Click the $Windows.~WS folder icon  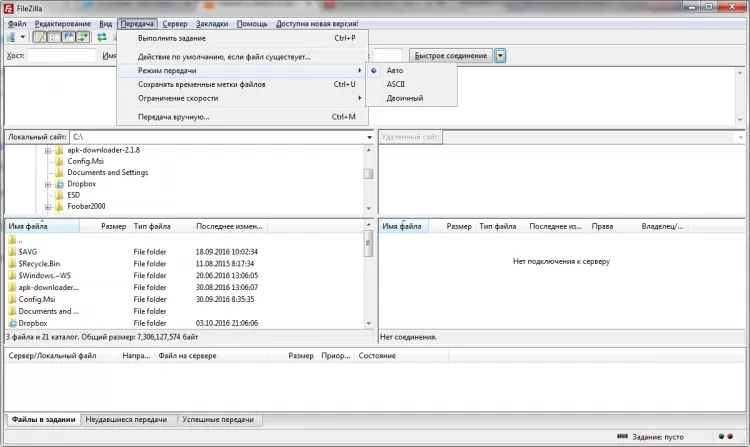pos(12,275)
